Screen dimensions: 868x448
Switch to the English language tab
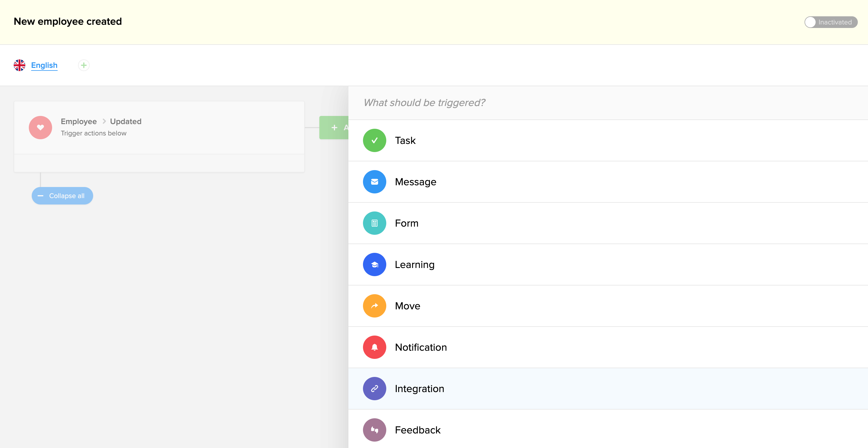(44, 66)
